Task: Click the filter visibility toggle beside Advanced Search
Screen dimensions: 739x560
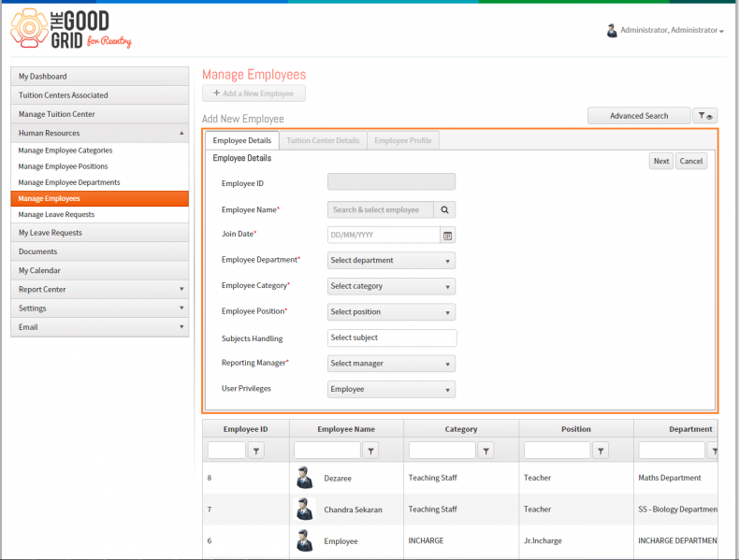Action: (704, 116)
